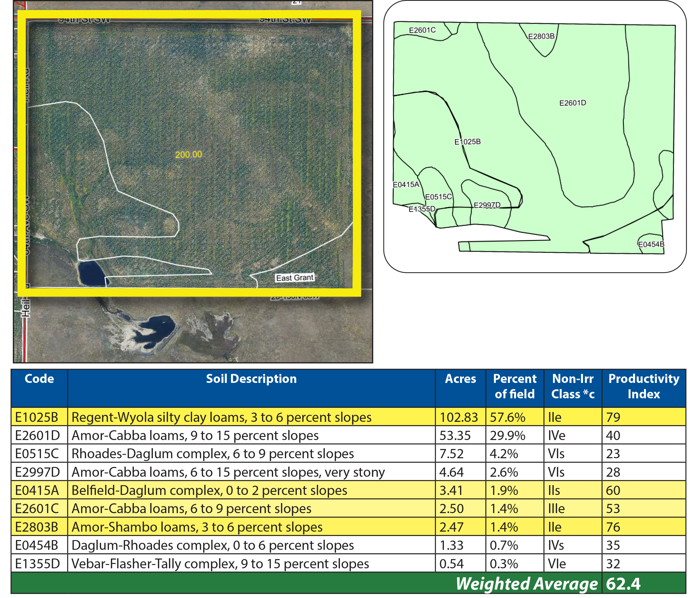Click the E2601C label on map
The image size is (700, 598).
(x=422, y=30)
